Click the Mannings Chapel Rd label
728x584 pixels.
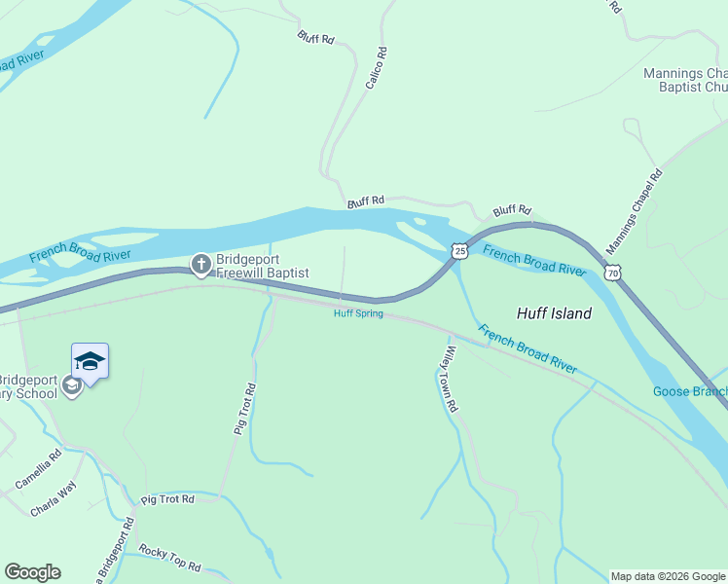tap(635, 211)
